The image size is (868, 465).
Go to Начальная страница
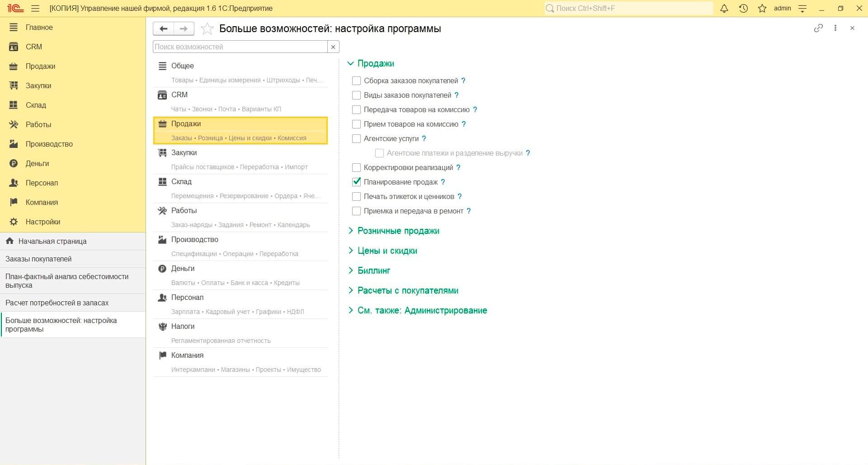73,241
